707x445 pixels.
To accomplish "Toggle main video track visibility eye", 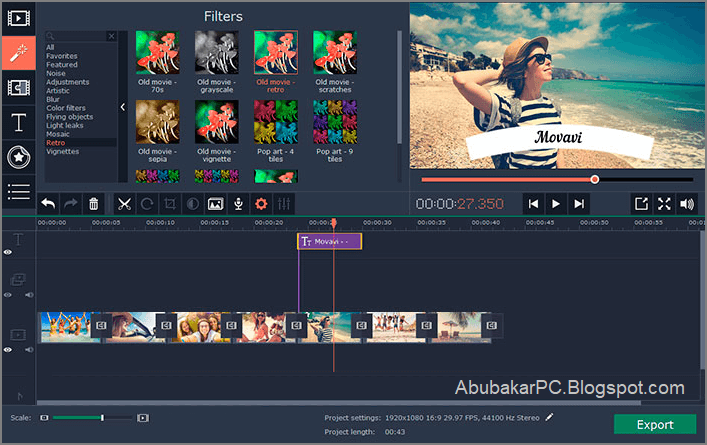I will coord(8,349).
